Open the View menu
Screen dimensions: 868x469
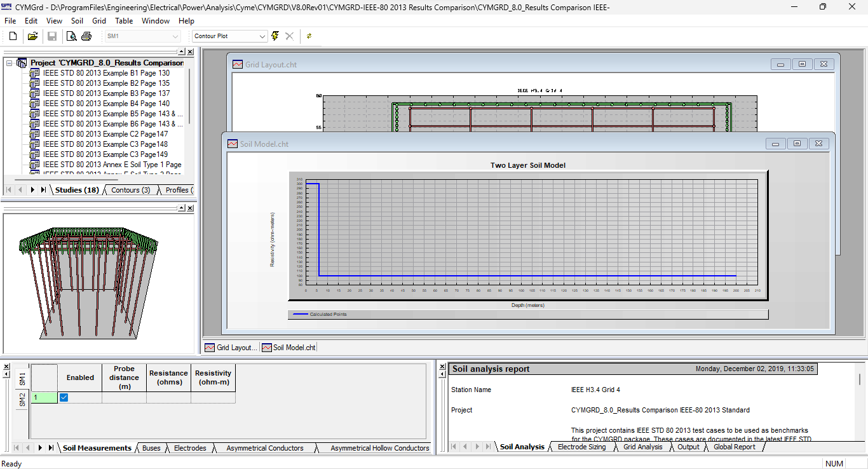[x=55, y=21]
